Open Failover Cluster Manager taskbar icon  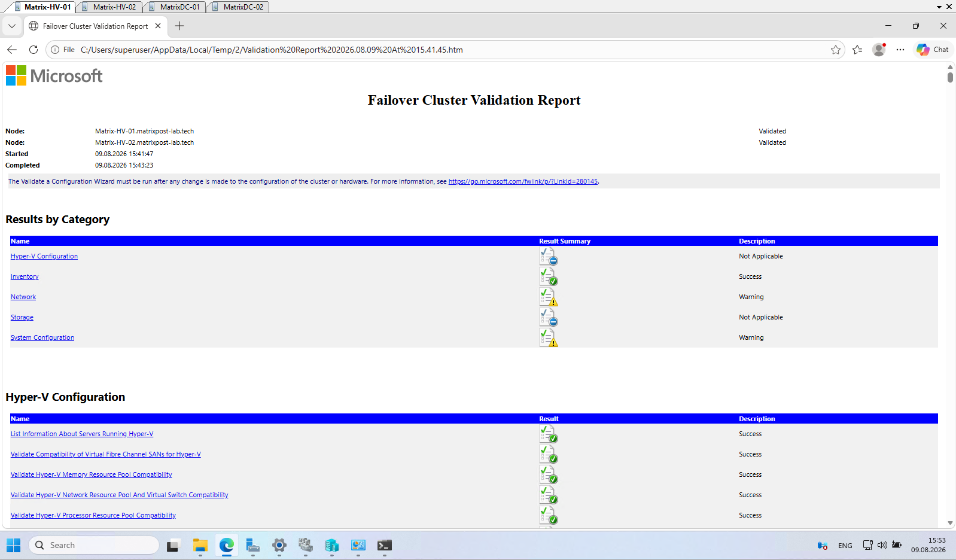[x=305, y=545]
